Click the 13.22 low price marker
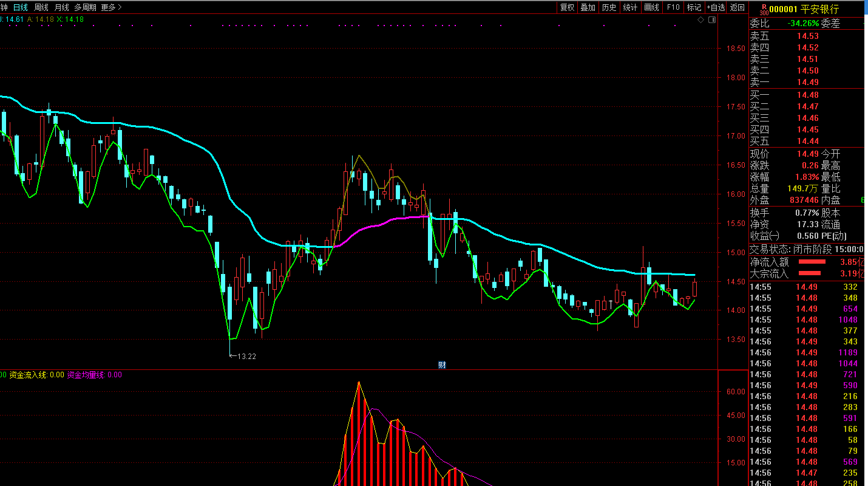The image size is (868, 486). pos(245,356)
